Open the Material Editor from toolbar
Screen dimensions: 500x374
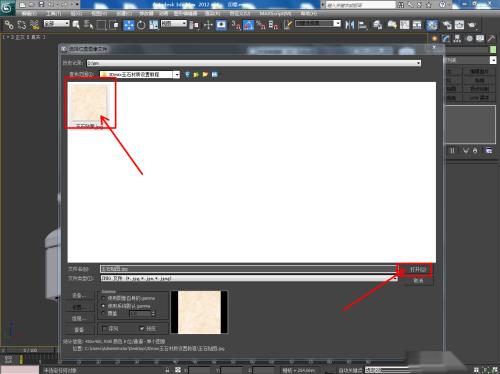tap(432, 25)
